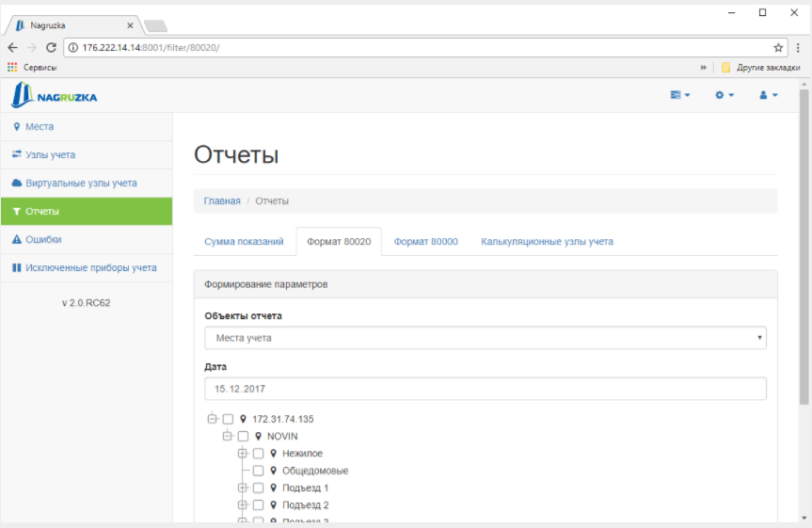Click the Дата input field
Image resolution: width=812 pixels, height=528 pixels.
[486, 389]
